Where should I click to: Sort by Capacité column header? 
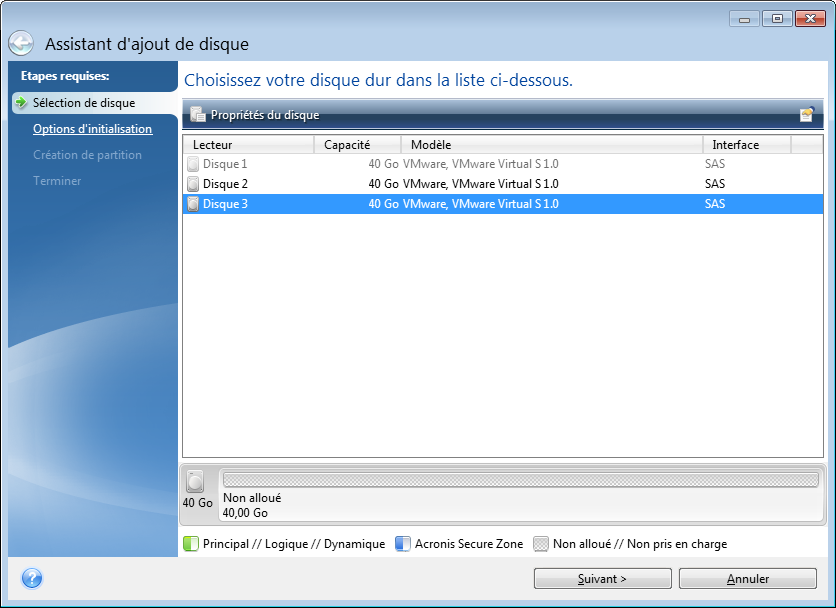click(357, 145)
